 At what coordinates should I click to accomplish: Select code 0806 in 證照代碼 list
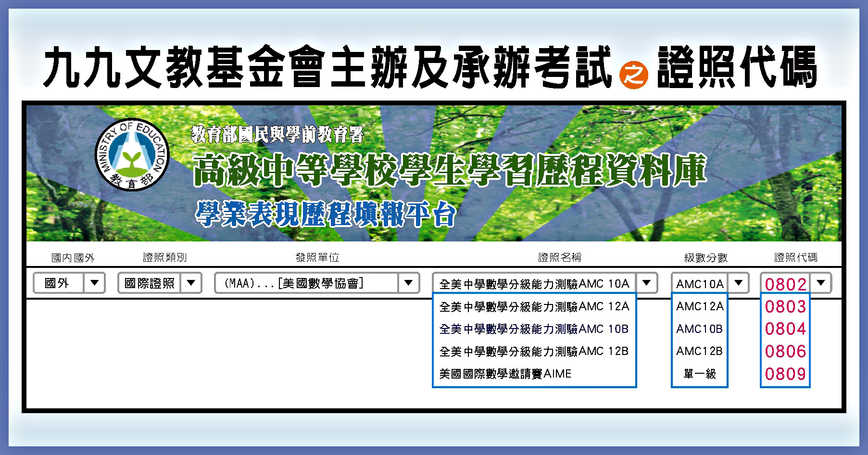coord(785,351)
